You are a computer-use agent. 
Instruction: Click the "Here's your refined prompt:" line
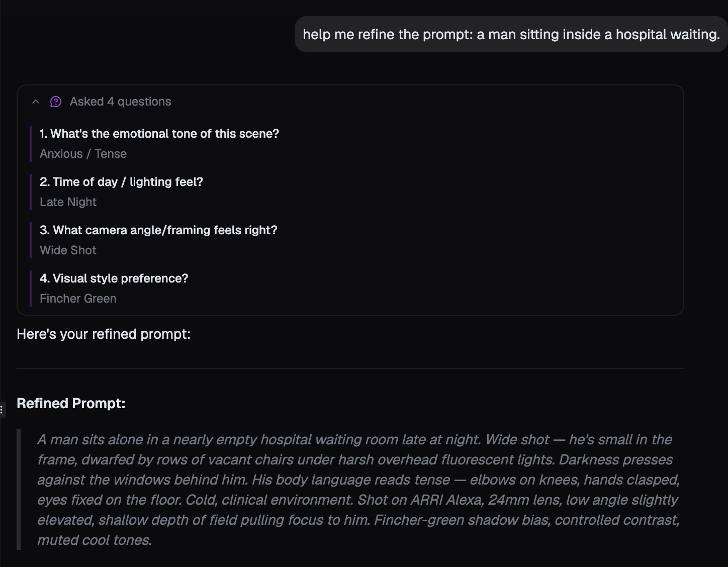point(104,334)
